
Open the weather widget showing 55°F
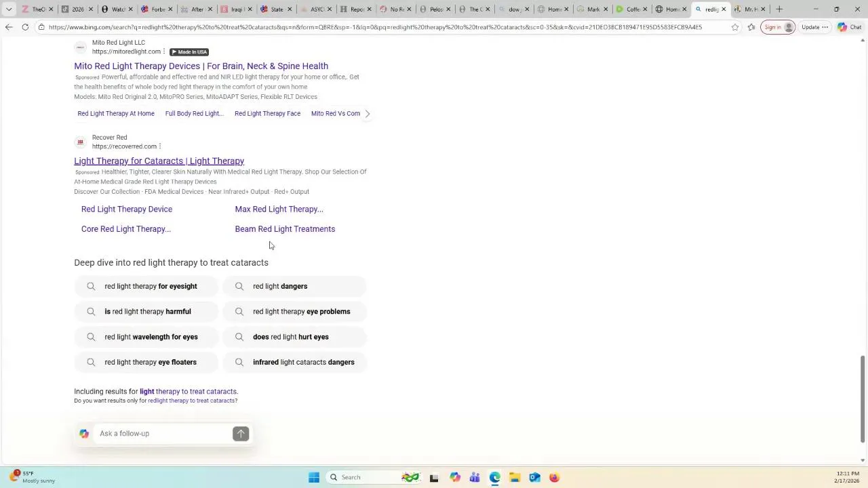coord(32,477)
